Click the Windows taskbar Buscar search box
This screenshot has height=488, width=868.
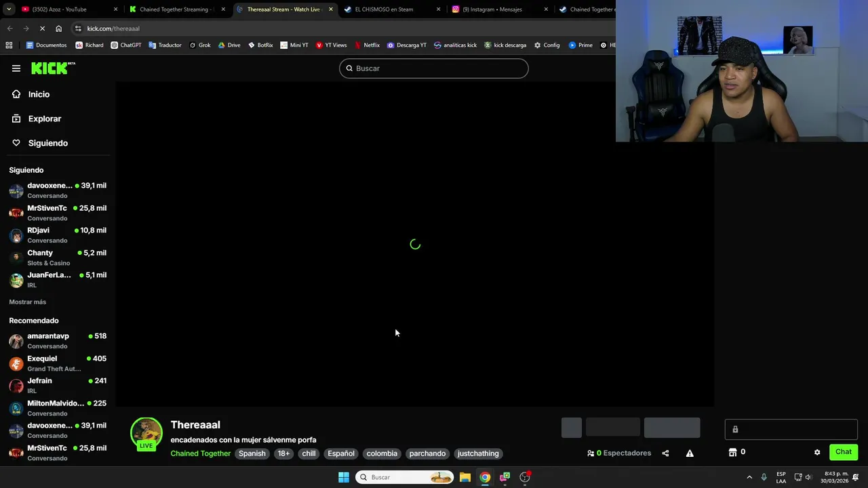[405, 477]
